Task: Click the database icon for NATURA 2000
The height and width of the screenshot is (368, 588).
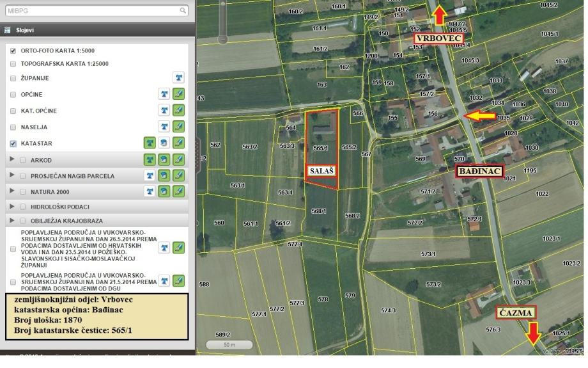Action: point(164,191)
